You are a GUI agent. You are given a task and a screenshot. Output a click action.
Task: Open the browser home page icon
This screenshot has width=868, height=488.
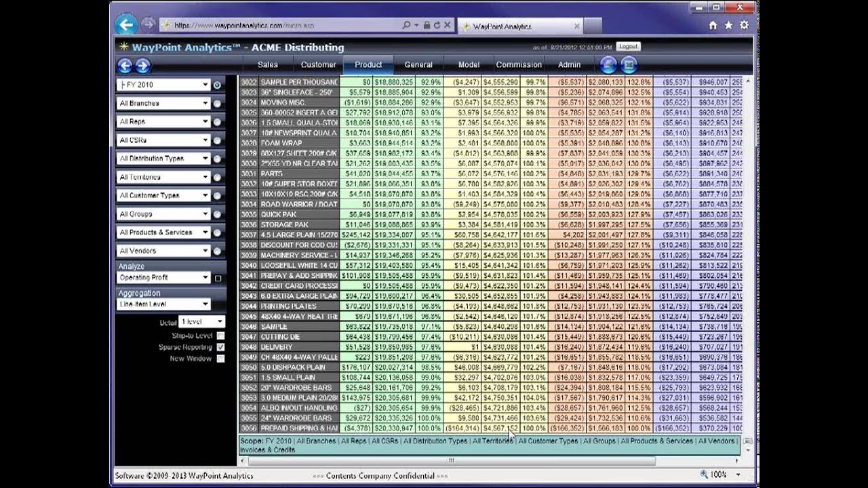tap(713, 25)
